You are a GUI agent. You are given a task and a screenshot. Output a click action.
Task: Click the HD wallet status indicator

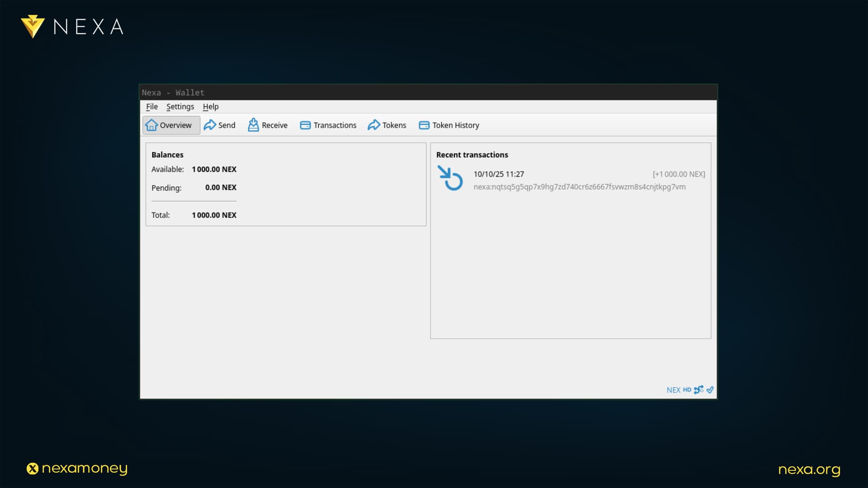[x=687, y=389]
